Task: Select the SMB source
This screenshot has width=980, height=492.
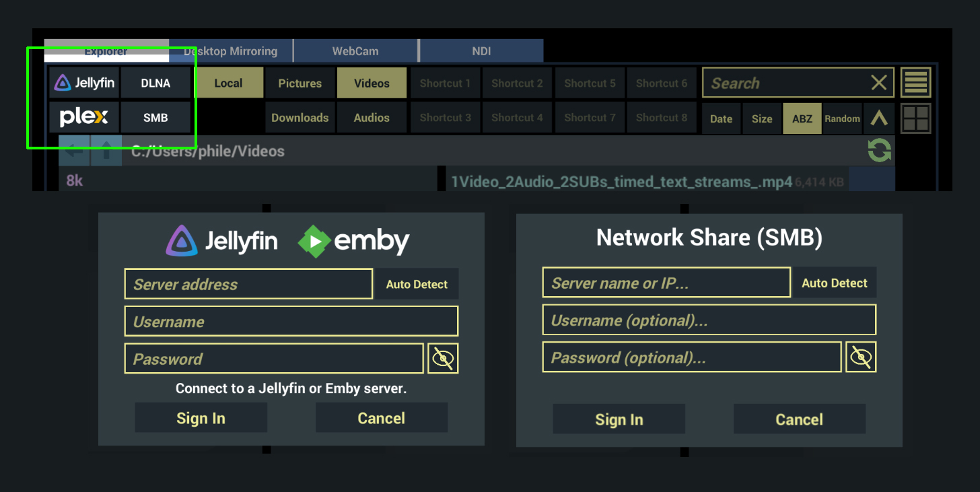Action: click(155, 117)
